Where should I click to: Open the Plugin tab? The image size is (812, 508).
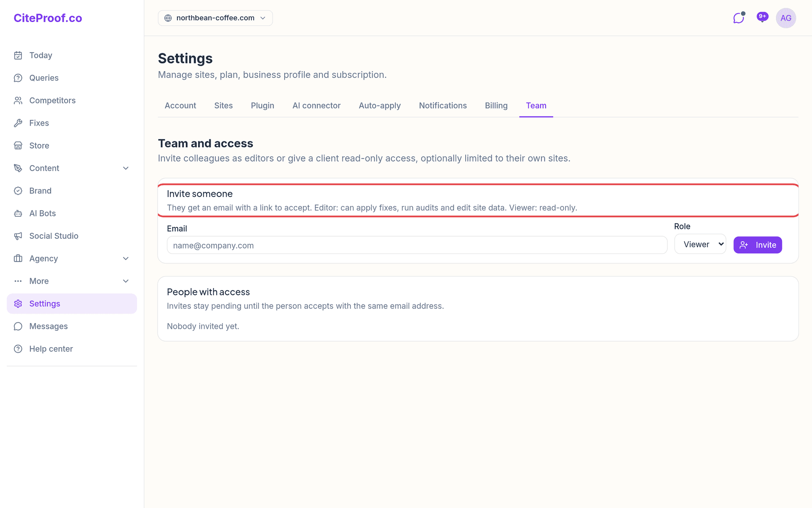[263, 106]
